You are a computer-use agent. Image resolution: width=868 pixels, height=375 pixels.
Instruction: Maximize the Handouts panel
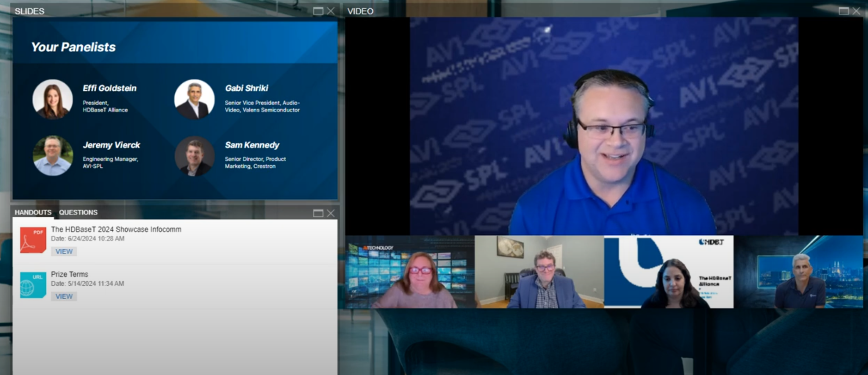318,213
